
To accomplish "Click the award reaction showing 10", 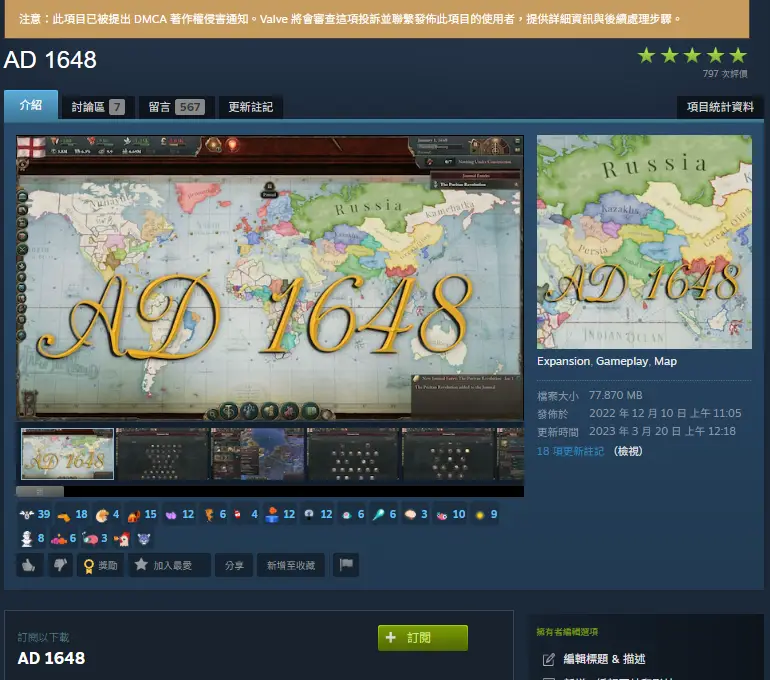I will coord(450,514).
